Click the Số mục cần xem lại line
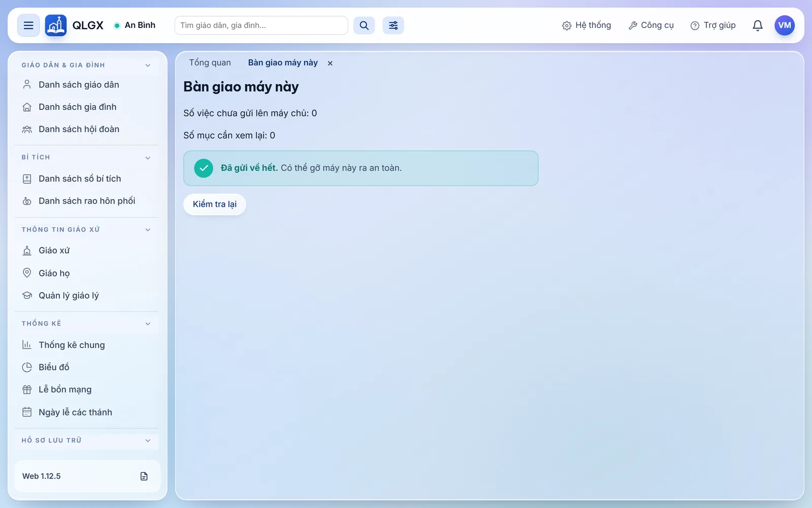The image size is (812, 508). coord(229,136)
